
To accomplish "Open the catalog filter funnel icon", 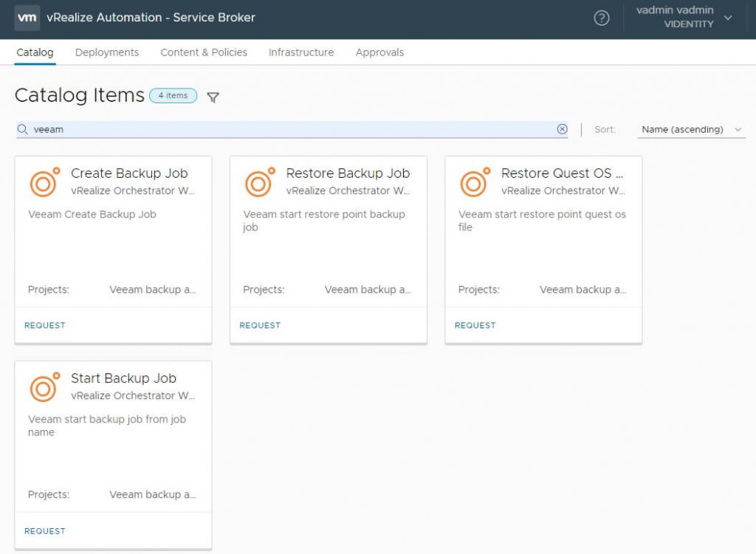I will pyautogui.click(x=213, y=97).
